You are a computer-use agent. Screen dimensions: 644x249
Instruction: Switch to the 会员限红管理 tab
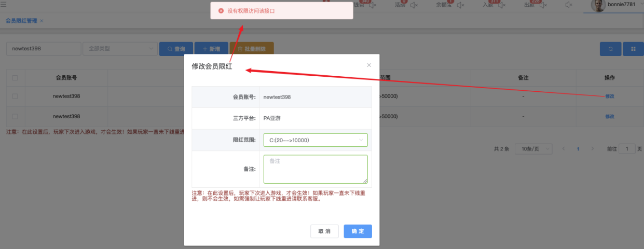21,21
